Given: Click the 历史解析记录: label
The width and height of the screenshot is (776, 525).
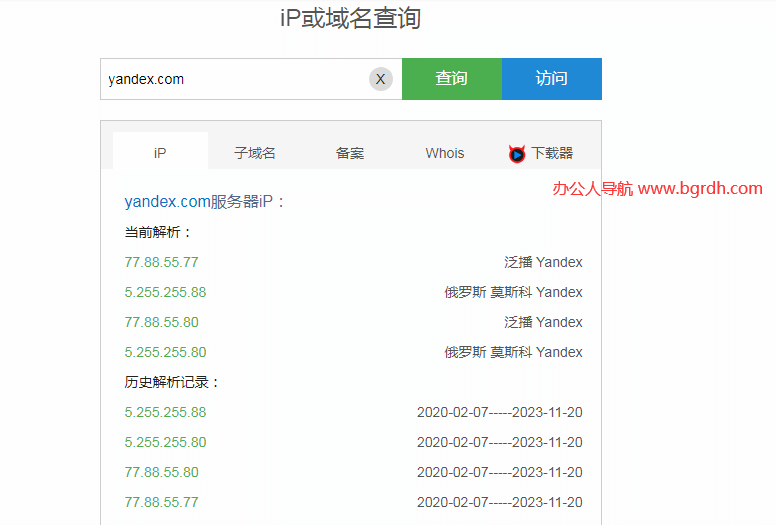Looking at the screenshot, I should pos(172,382).
